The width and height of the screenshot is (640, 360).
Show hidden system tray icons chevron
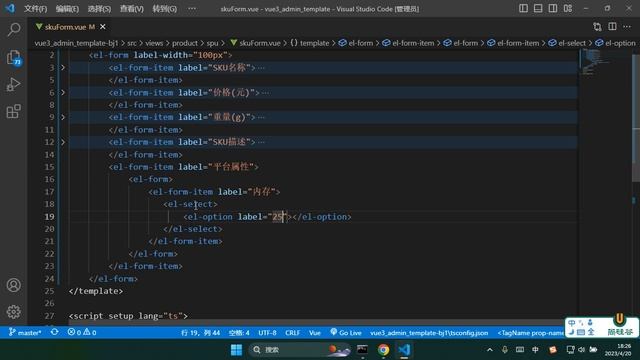[490, 350]
